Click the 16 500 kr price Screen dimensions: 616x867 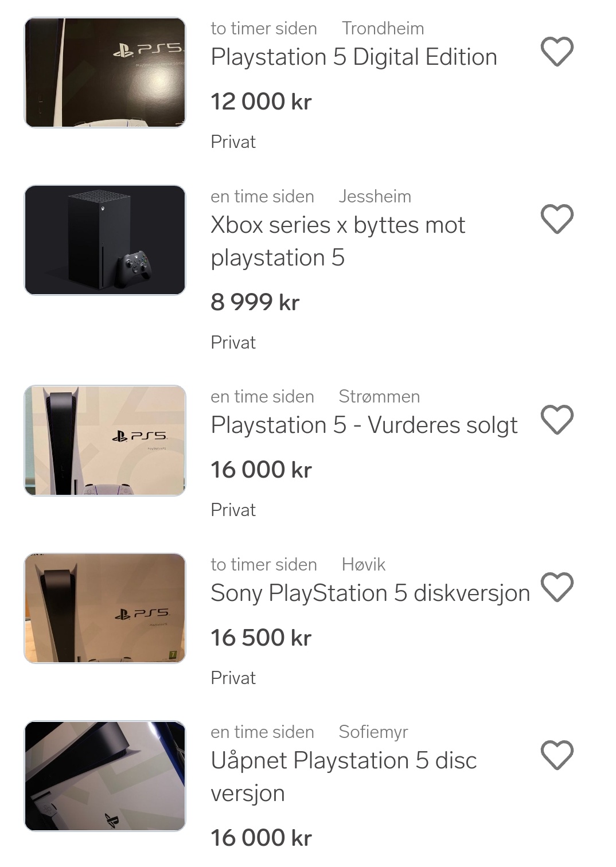click(x=261, y=638)
